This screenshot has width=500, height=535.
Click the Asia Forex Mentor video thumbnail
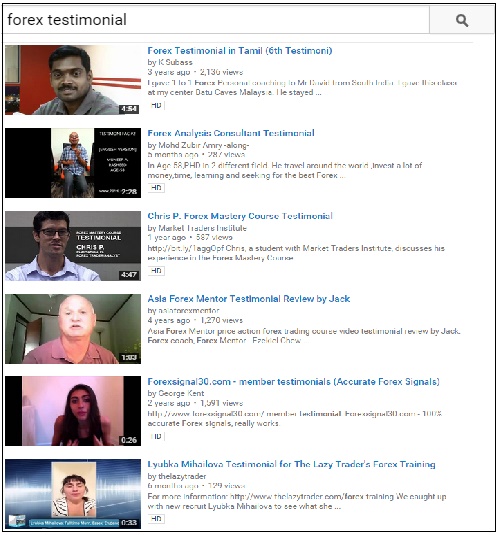73,329
